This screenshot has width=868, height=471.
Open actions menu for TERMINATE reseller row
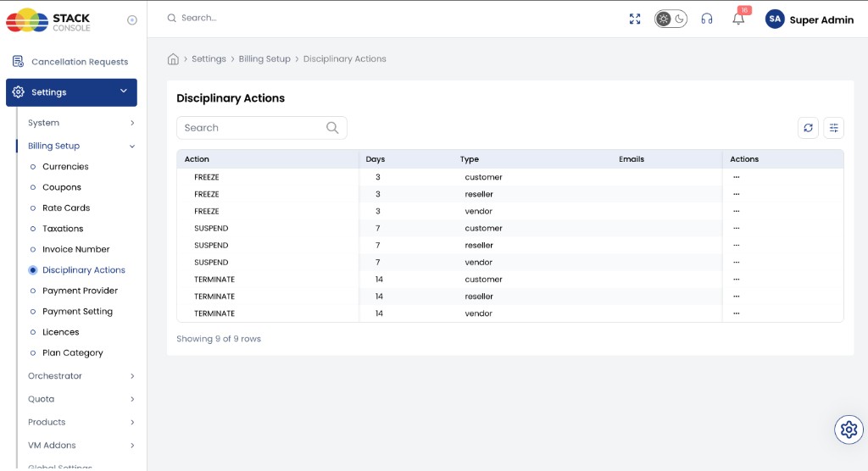737,296
